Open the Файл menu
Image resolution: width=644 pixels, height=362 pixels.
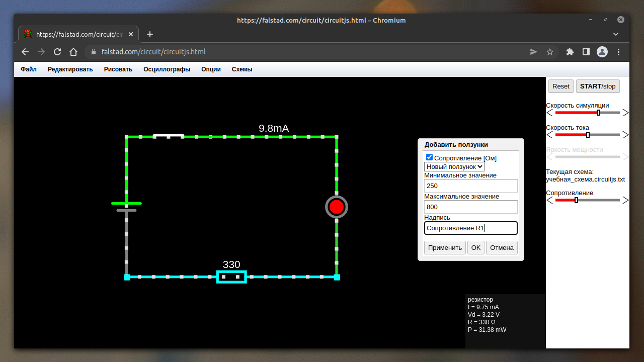click(x=29, y=69)
